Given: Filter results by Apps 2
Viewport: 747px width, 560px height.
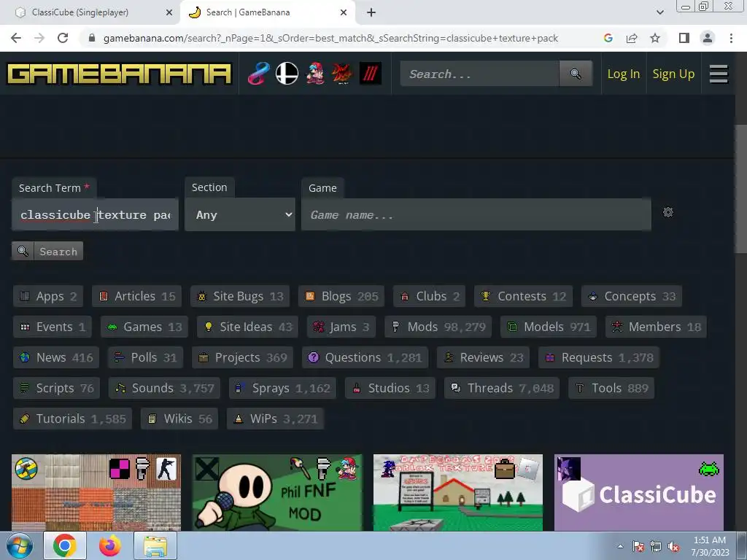Looking at the screenshot, I should coord(47,296).
